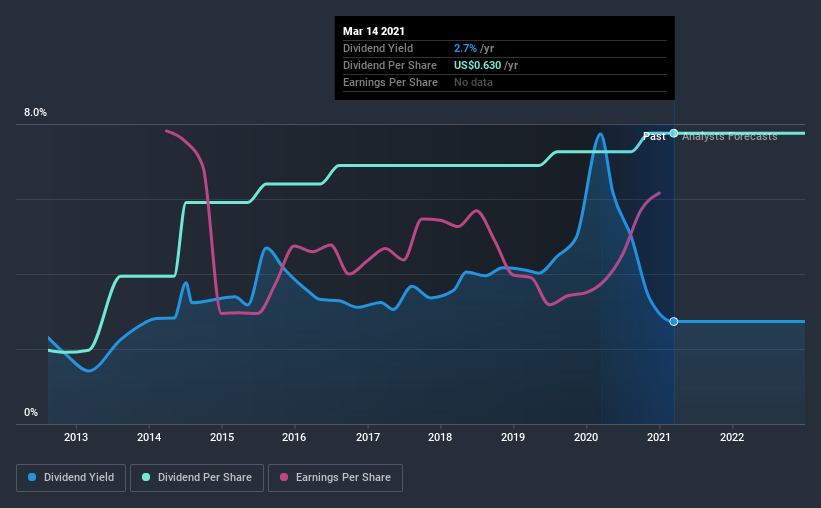Viewport: 821px width, 508px height.
Task: Click the 2018 x-axis label
Action: (440, 437)
